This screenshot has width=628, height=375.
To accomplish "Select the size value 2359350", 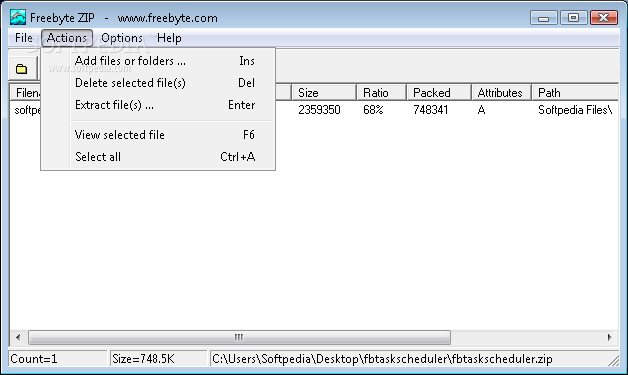I will [x=319, y=110].
